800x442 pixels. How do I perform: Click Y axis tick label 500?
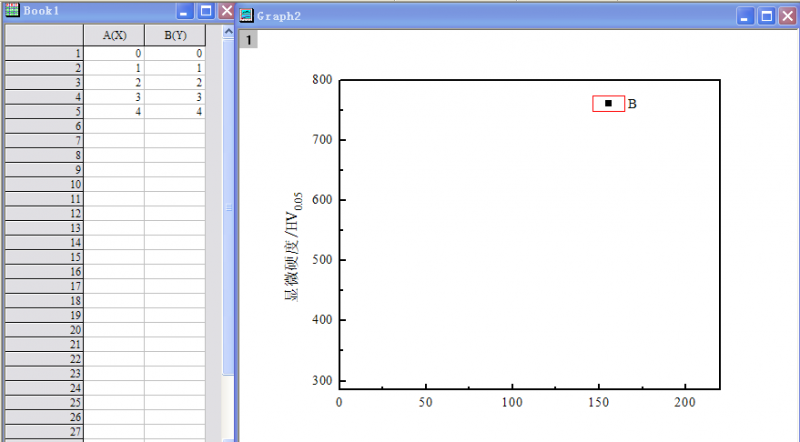pos(322,260)
